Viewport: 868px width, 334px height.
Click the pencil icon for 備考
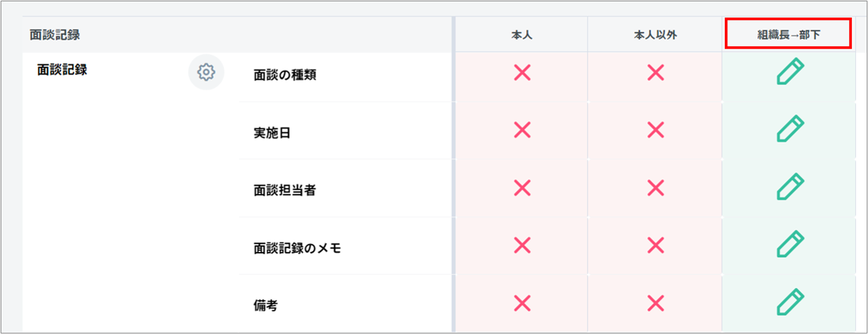tap(790, 303)
